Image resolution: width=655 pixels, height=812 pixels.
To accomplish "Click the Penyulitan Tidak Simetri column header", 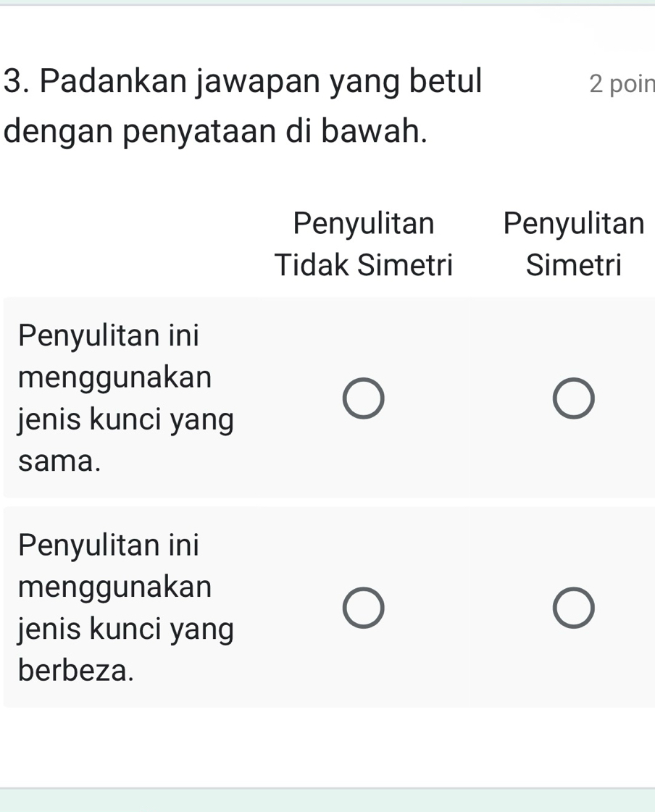I will coord(363,243).
